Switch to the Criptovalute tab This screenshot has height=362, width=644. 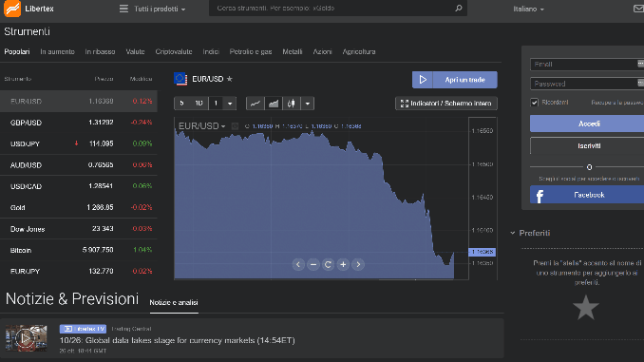(173, 51)
